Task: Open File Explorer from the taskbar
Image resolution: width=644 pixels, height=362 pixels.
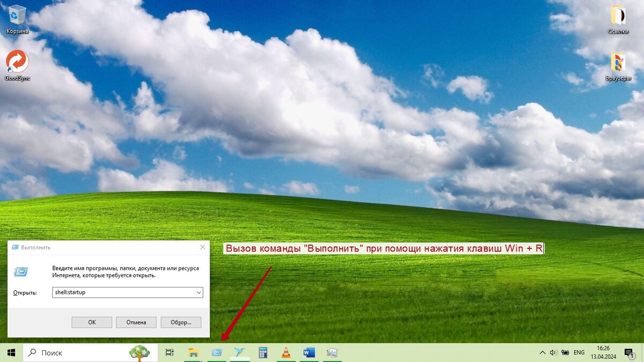Action: [193, 352]
